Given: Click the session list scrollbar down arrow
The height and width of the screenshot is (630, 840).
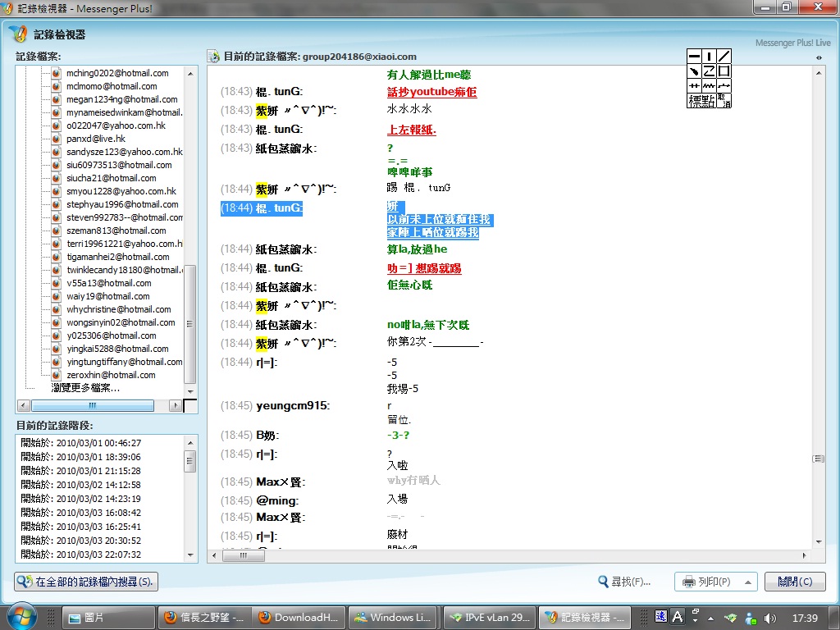Looking at the screenshot, I should pyautogui.click(x=190, y=555).
